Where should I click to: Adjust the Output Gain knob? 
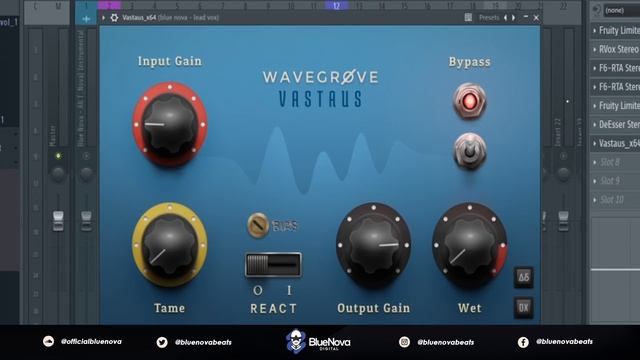click(x=373, y=244)
